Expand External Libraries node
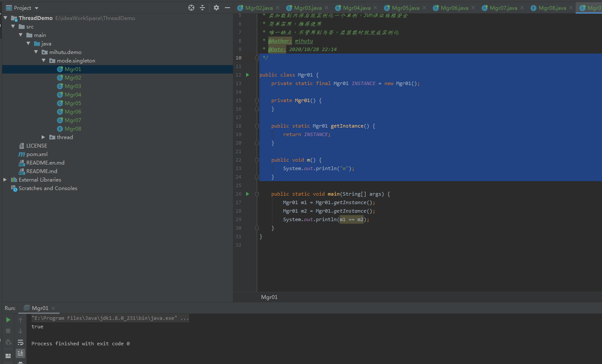The height and width of the screenshot is (364, 602). [x=5, y=179]
